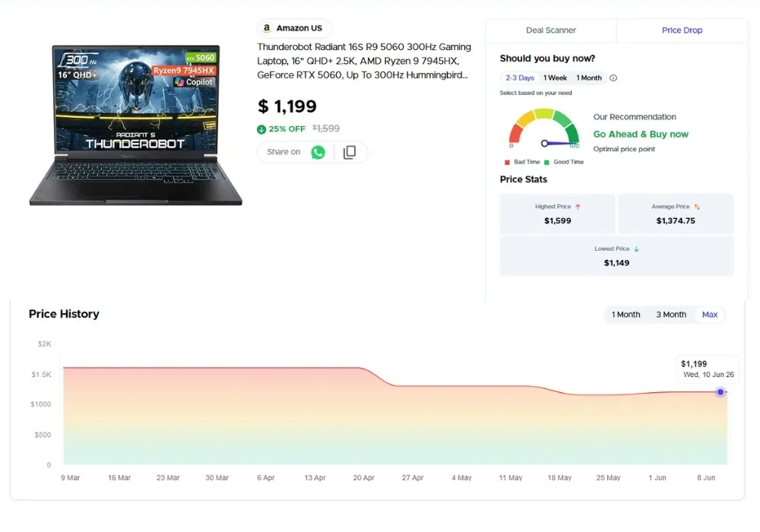Viewport: 760px width, 532px height.
Task: Click the 8 Jun axis label
Action: pyautogui.click(x=706, y=478)
